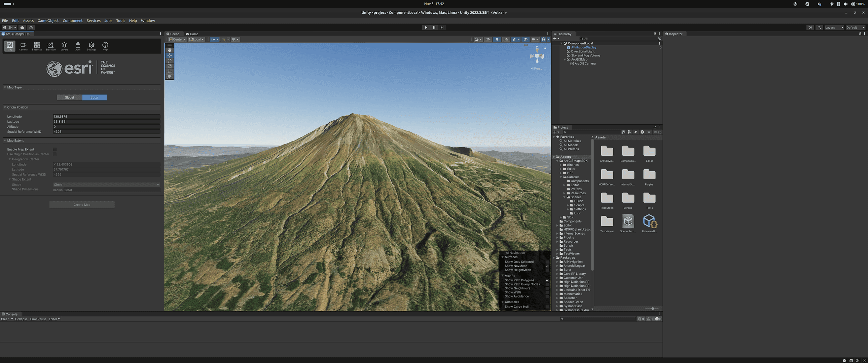
Task: Toggle Show HeightMesh in AI Navigation overlay
Action: pyautogui.click(x=547, y=270)
